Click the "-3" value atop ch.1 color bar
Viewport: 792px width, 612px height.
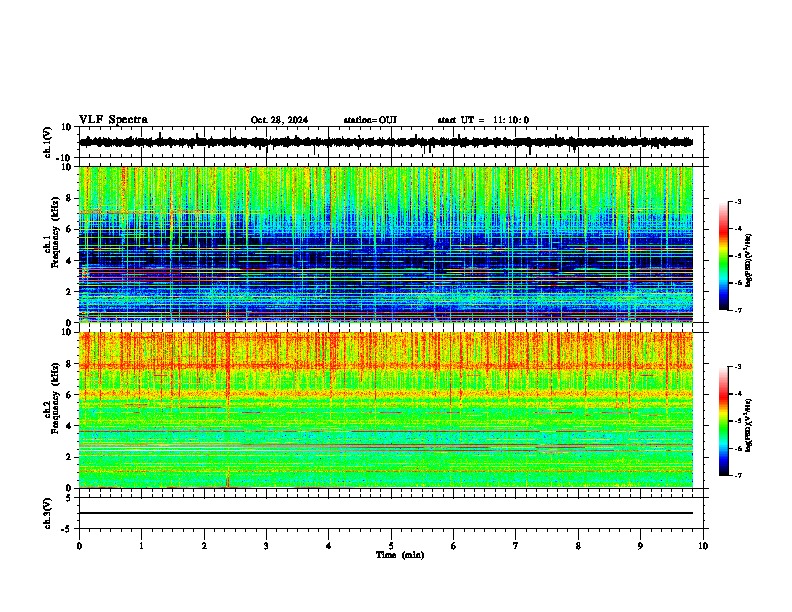pyautogui.click(x=738, y=201)
